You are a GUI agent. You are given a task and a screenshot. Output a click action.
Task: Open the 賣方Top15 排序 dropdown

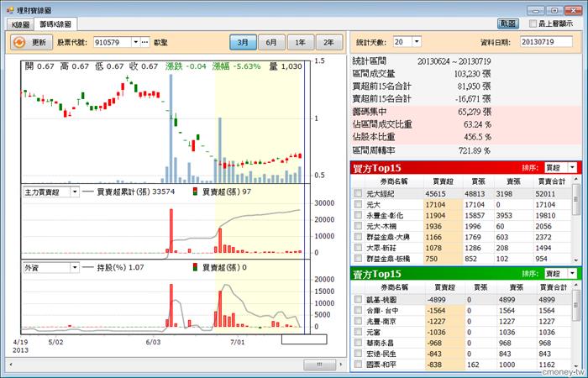pos(572,274)
